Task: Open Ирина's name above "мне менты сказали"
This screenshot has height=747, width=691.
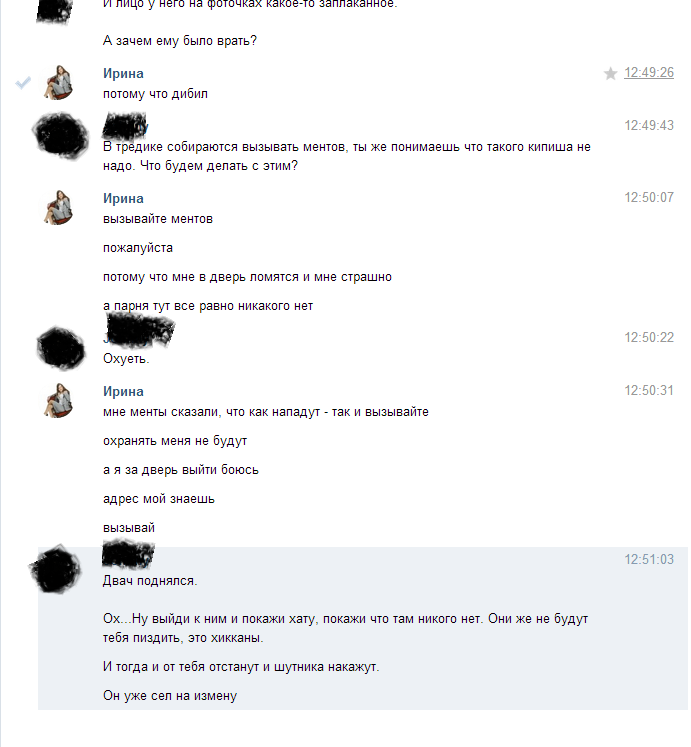Action: click(123, 391)
